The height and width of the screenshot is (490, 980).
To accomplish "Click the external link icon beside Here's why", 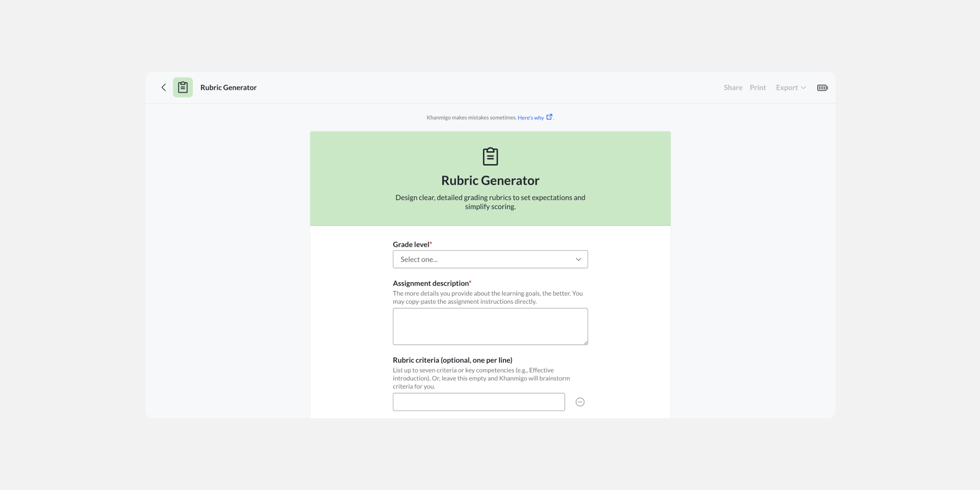I will click(x=549, y=117).
